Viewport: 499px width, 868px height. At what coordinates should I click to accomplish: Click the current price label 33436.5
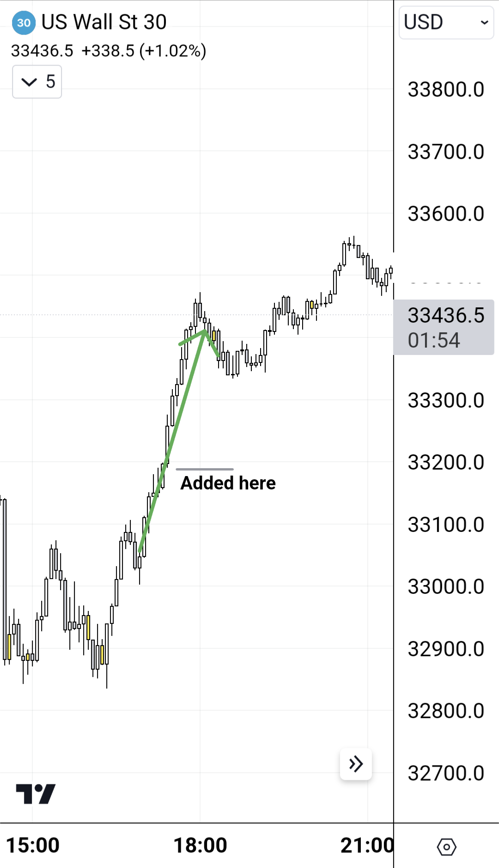[446, 315]
